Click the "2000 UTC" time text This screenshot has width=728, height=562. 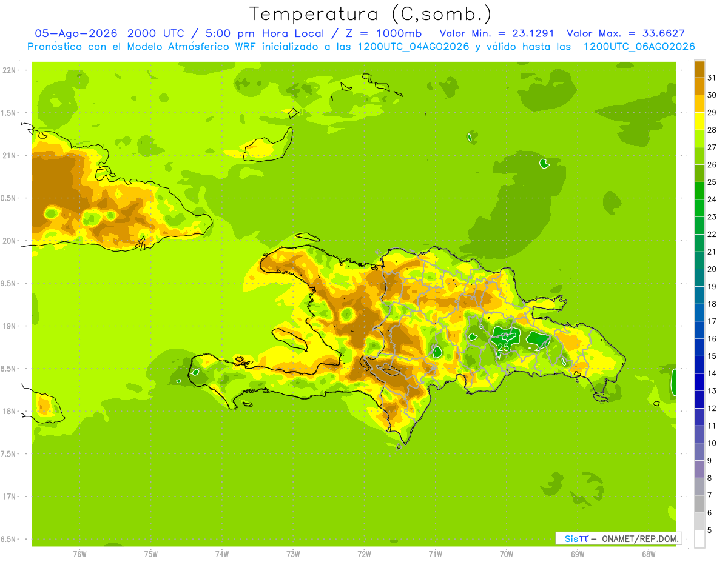click(x=155, y=33)
